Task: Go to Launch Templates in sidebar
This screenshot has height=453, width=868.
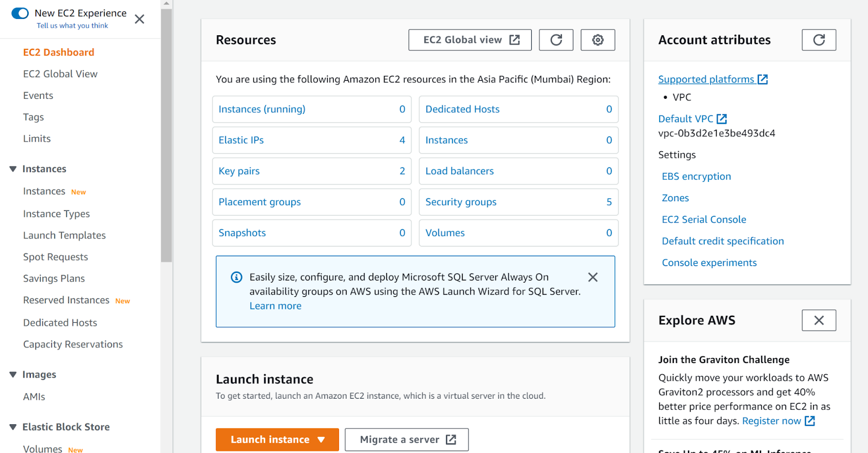Action: (x=64, y=235)
